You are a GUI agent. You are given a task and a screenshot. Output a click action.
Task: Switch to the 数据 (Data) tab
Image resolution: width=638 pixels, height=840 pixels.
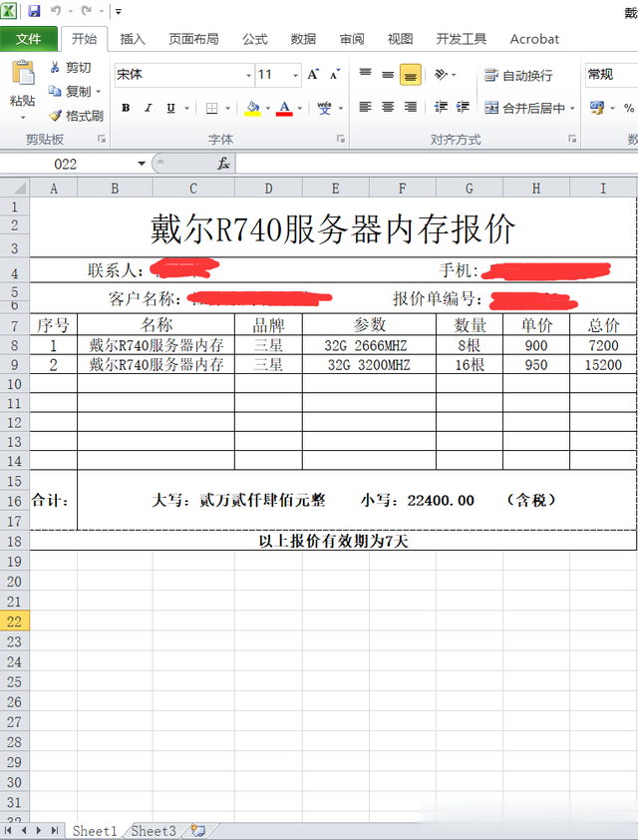pos(303,39)
